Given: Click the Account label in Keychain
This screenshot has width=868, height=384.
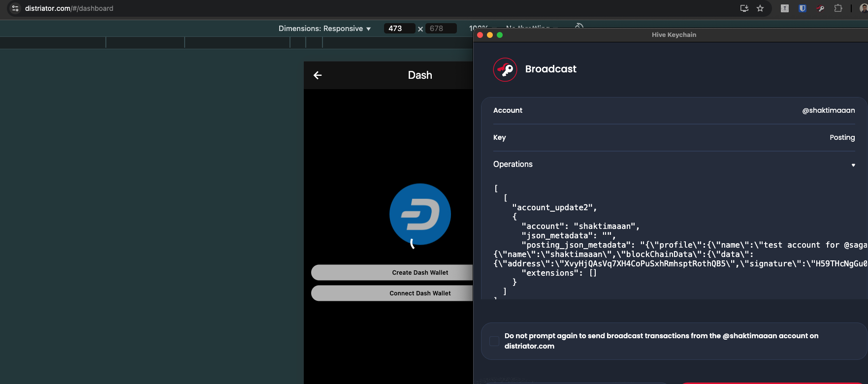Looking at the screenshot, I should click(508, 110).
